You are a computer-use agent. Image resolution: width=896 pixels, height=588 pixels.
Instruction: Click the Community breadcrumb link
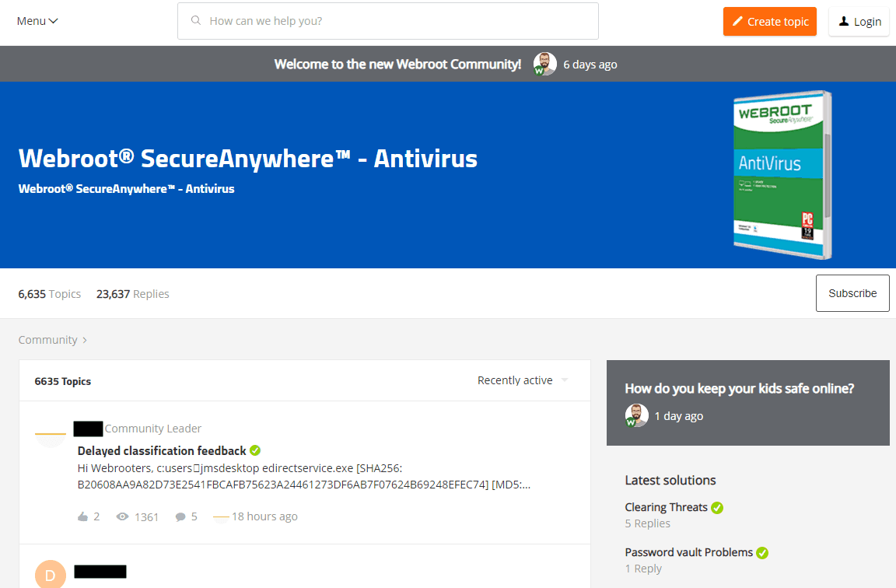[47, 340]
